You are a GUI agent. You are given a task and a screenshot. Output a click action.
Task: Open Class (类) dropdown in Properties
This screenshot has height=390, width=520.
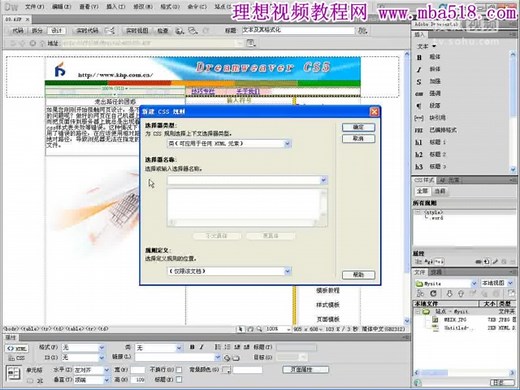179,348
